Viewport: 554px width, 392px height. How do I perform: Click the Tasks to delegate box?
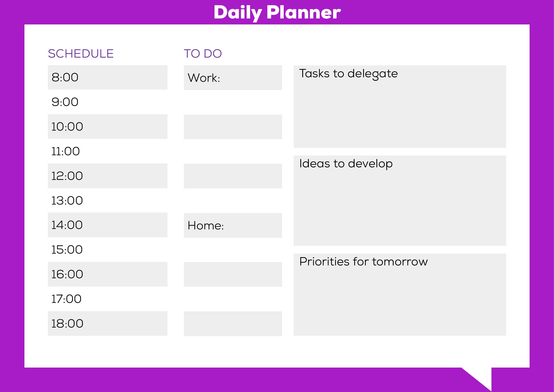pos(400,106)
